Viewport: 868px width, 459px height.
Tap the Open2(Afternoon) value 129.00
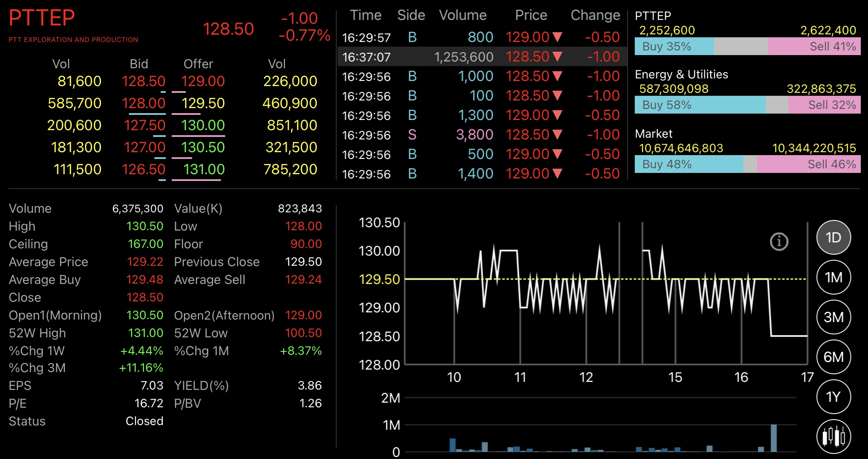pyautogui.click(x=303, y=315)
